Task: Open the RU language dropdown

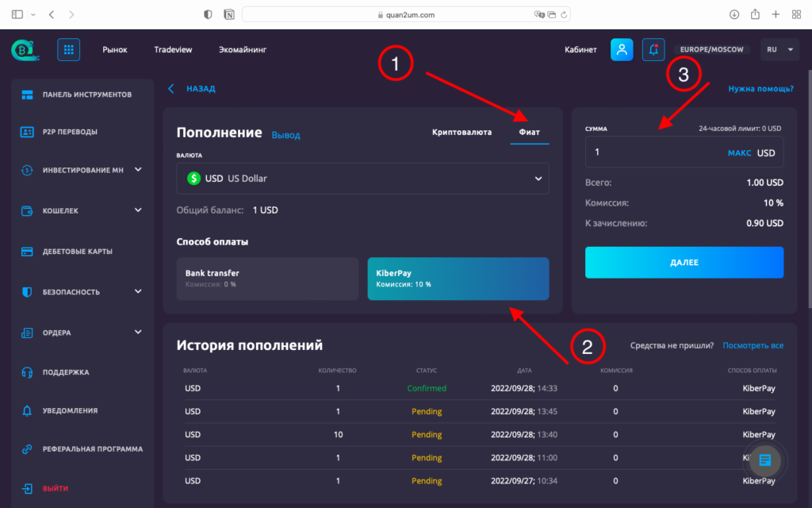Action: pyautogui.click(x=779, y=50)
